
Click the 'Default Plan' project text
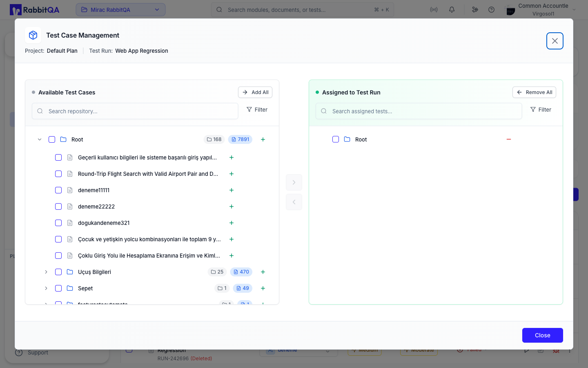point(62,51)
